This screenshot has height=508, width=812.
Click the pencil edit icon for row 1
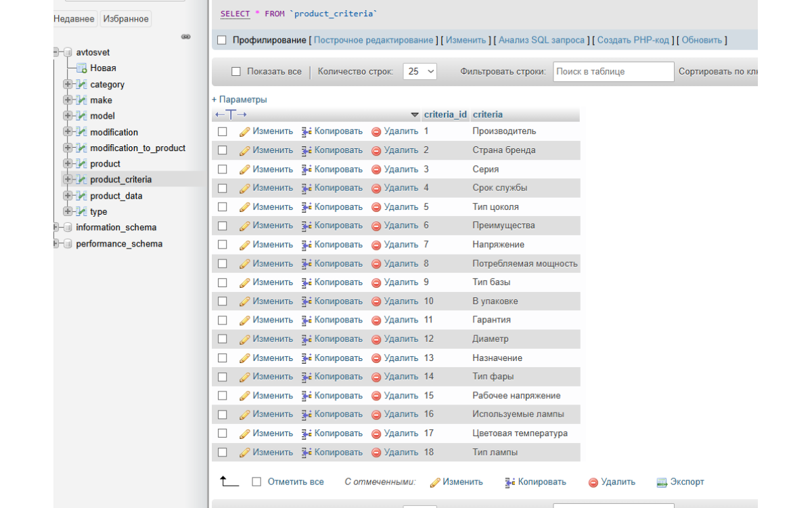245,131
